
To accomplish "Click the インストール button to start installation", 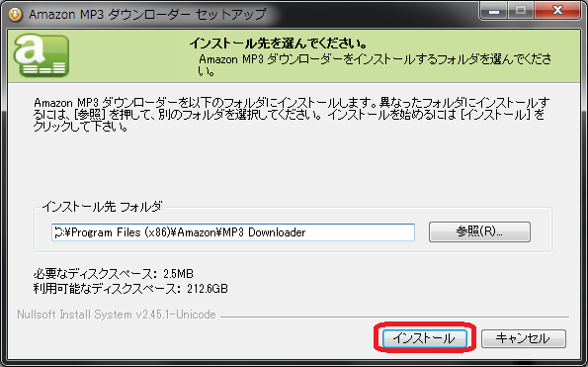I will [x=425, y=338].
